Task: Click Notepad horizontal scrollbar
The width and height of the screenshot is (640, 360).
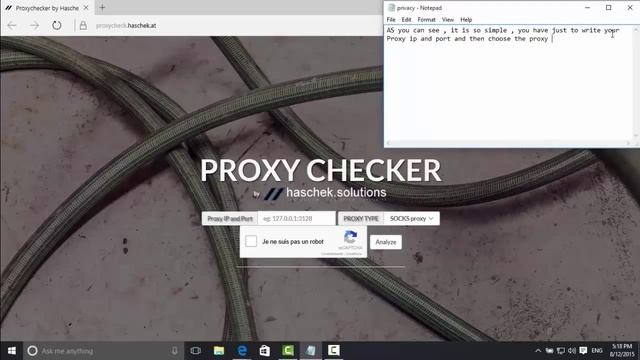Action: (x=508, y=143)
